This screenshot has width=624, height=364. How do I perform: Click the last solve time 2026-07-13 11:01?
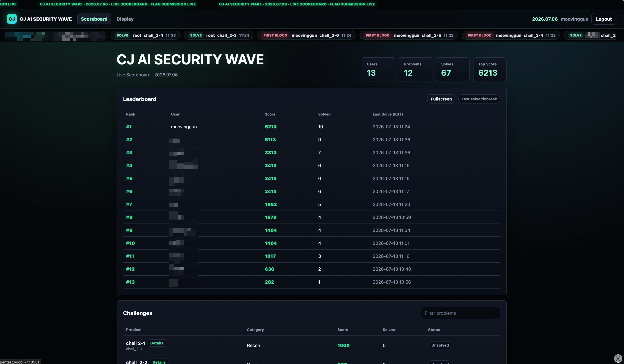click(x=391, y=243)
